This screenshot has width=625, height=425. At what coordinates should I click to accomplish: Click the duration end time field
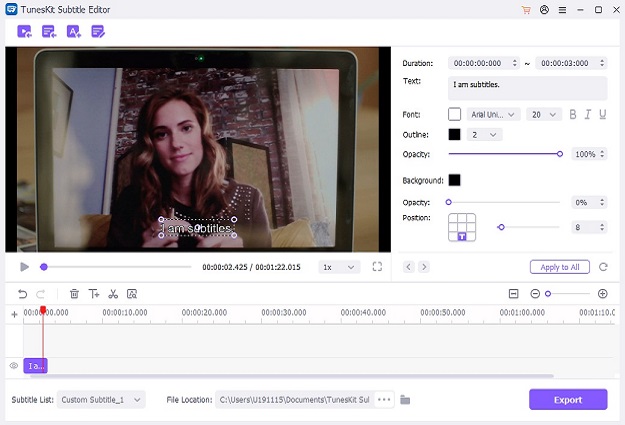click(x=571, y=63)
